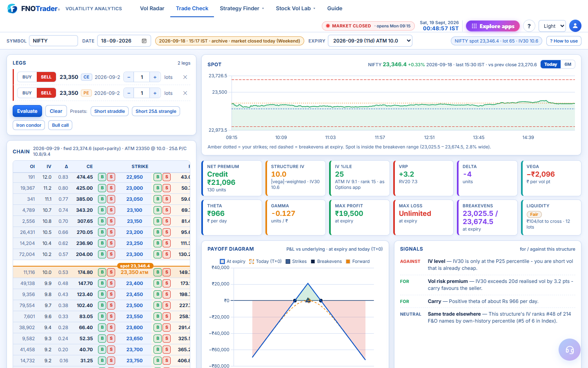The height and width of the screenshot is (368, 588).
Task: Open the Light theme dropdown
Action: pyautogui.click(x=552, y=26)
